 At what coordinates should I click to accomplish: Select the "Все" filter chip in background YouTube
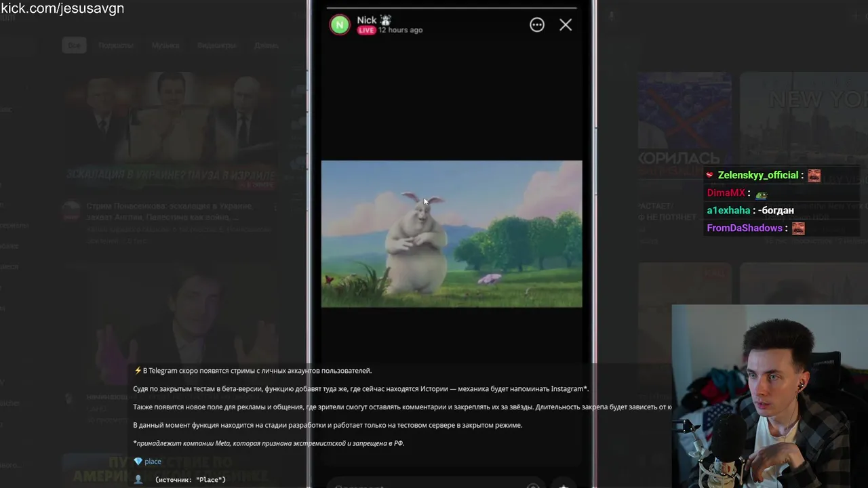[x=74, y=45]
